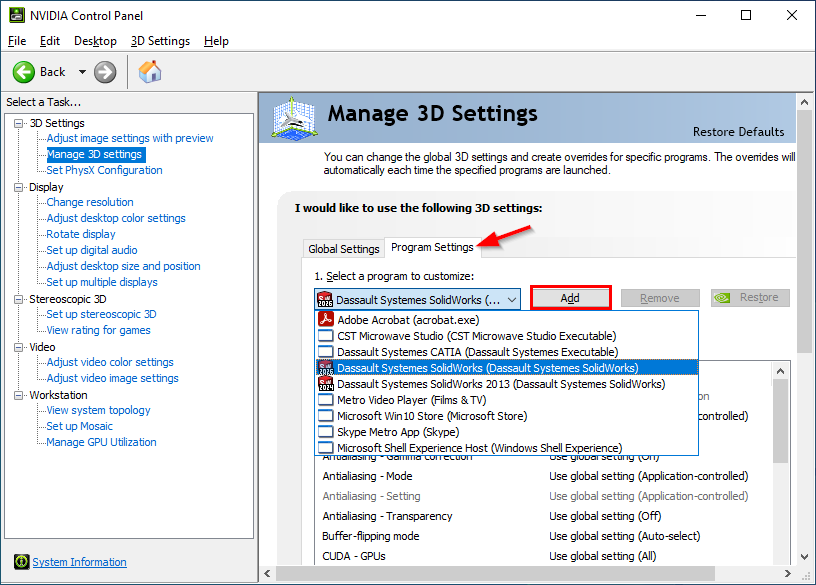816x585 pixels.
Task: Click the green Back arrow icon
Action: pyautogui.click(x=23, y=72)
